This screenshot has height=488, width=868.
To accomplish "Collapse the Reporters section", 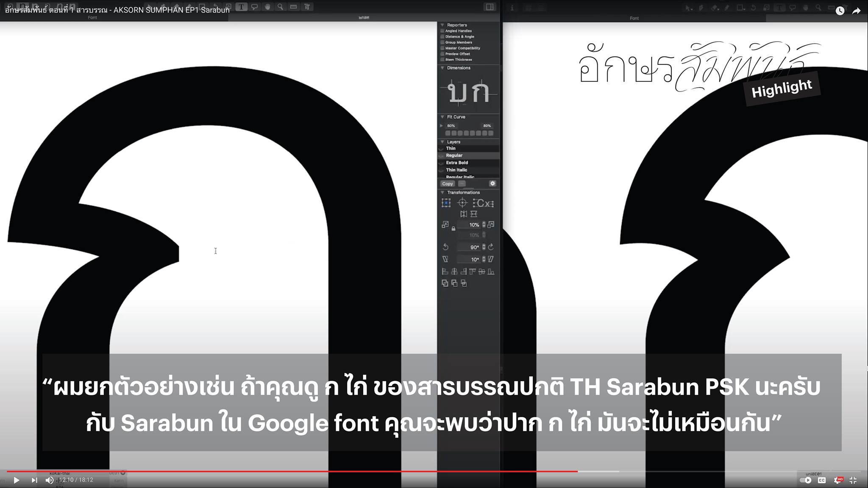I will (442, 25).
